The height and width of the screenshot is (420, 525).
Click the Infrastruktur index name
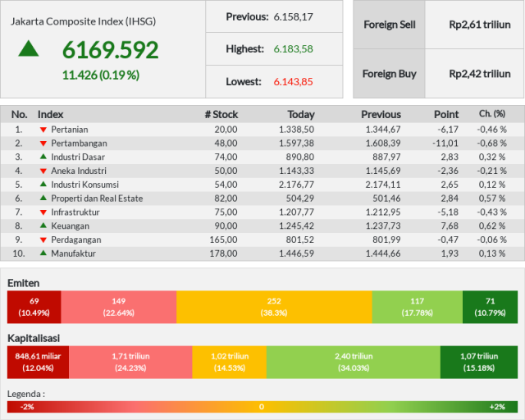(75, 212)
